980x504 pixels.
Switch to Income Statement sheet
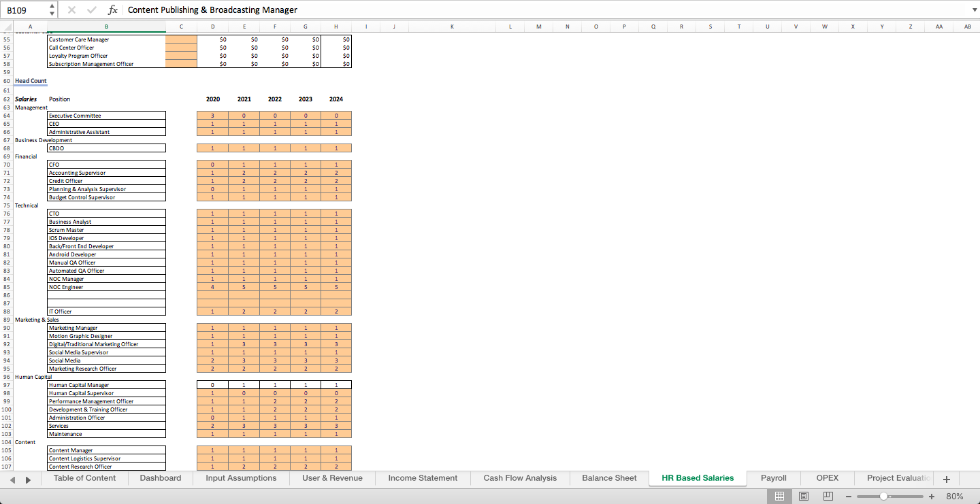click(423, 478)
